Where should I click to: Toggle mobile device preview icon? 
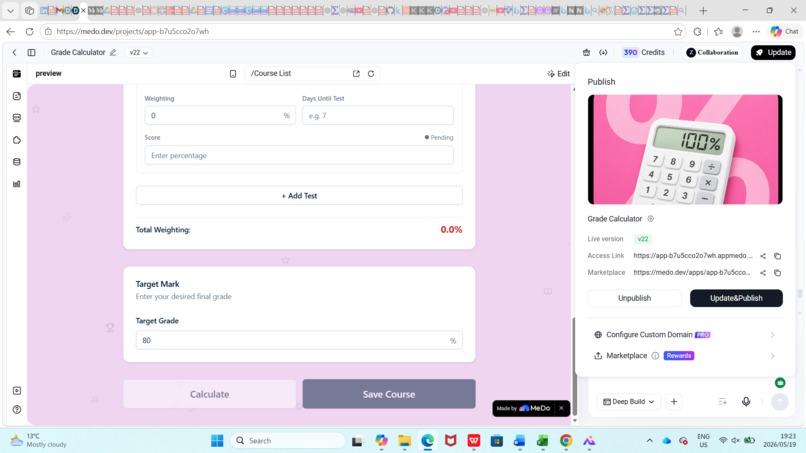(233, 74)
